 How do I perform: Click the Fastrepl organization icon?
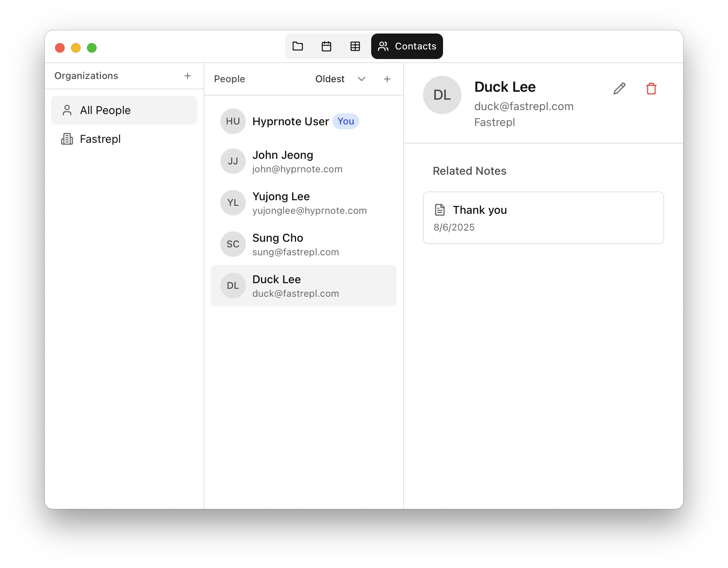tap(67, 139)
